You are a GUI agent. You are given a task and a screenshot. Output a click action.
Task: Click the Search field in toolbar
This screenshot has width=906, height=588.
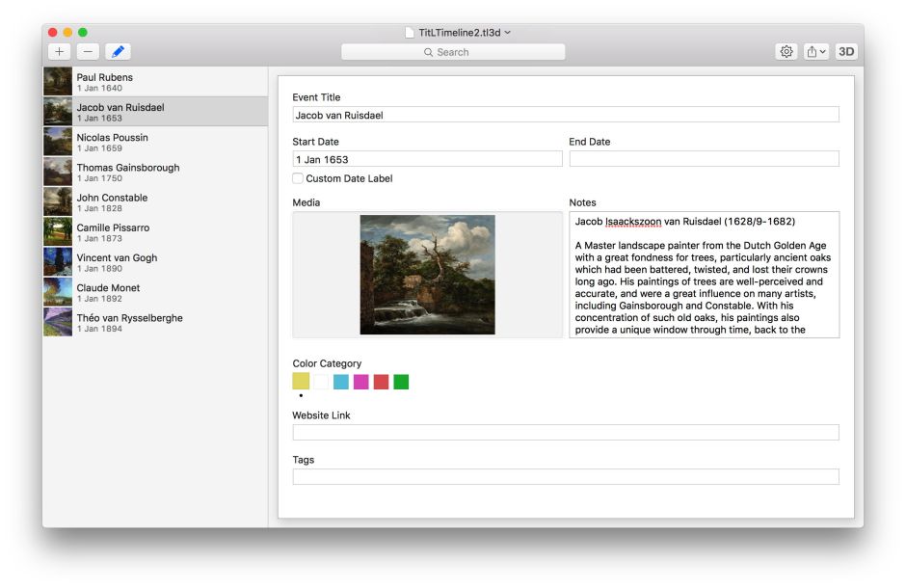453,52
